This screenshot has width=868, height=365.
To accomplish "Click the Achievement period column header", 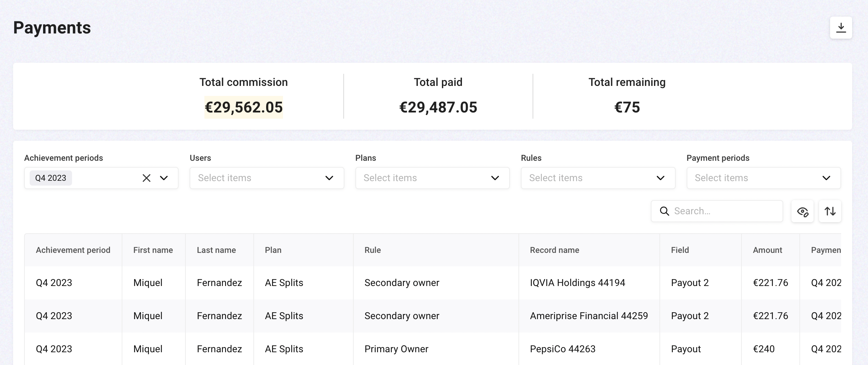I will pyautogui.click(x=73, y=250).
